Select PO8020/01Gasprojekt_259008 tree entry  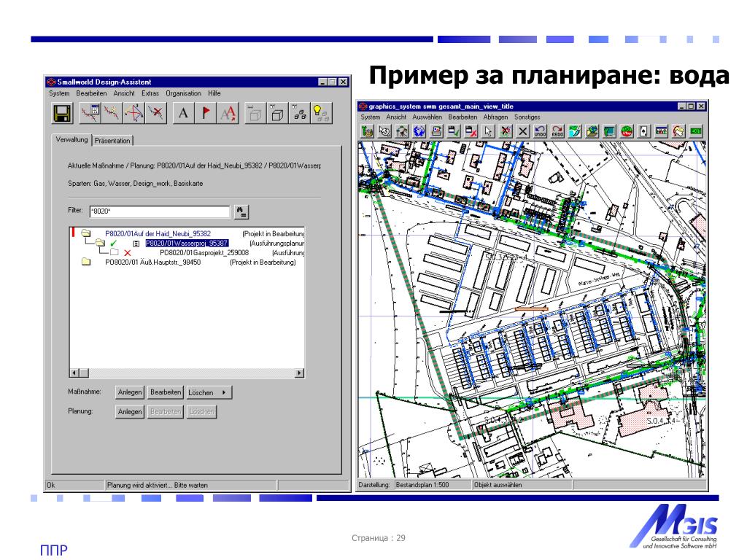[x=204, y=253]
